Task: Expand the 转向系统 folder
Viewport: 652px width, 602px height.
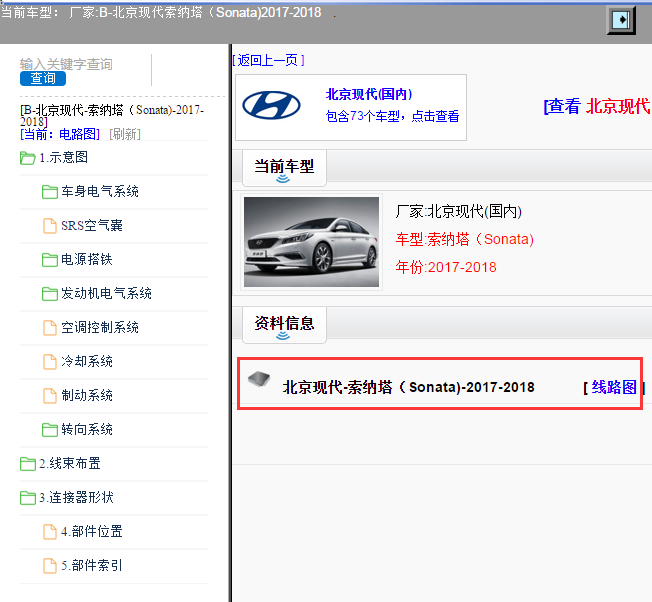Action: coord(86,429)
